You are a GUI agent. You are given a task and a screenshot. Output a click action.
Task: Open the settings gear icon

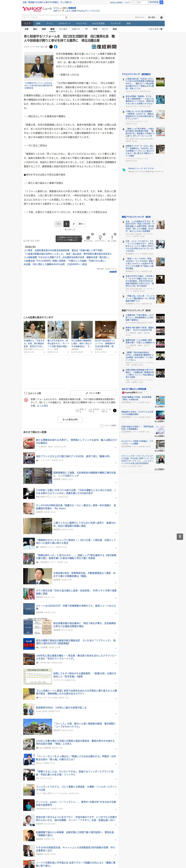tap(161, 17)
